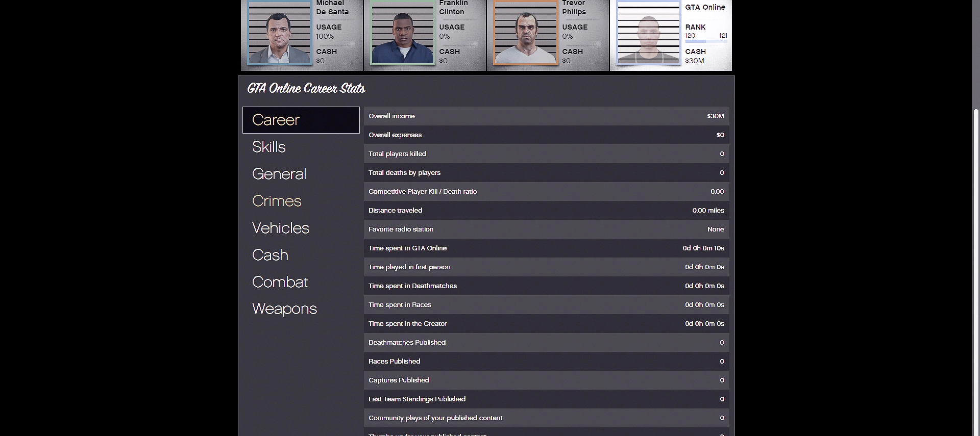The width and height of the screenshot is (980, 436).
Task: Click the Trevor Philips name label
Action: coord(574,8)
